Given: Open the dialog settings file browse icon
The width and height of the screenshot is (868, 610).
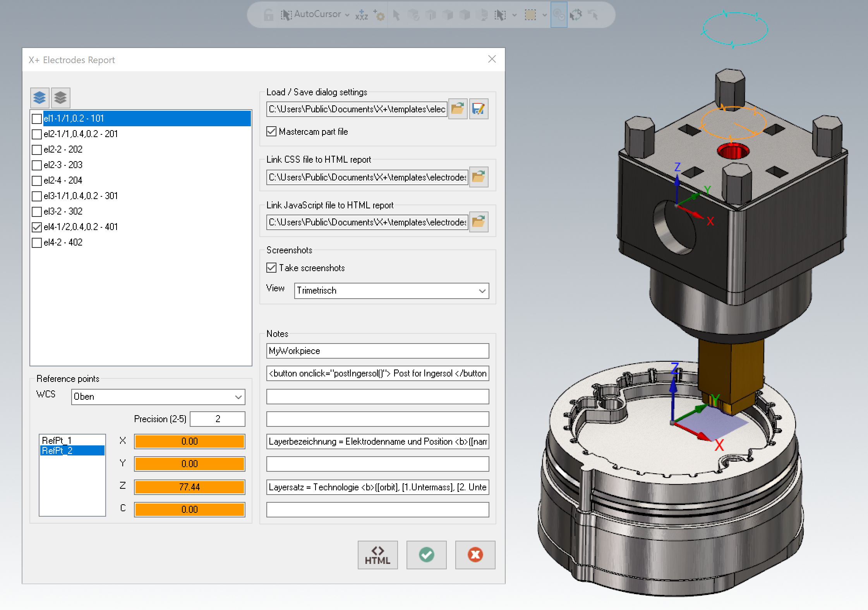Looking at the screenshot, I should pyautogui.click(x=458, y=109).
